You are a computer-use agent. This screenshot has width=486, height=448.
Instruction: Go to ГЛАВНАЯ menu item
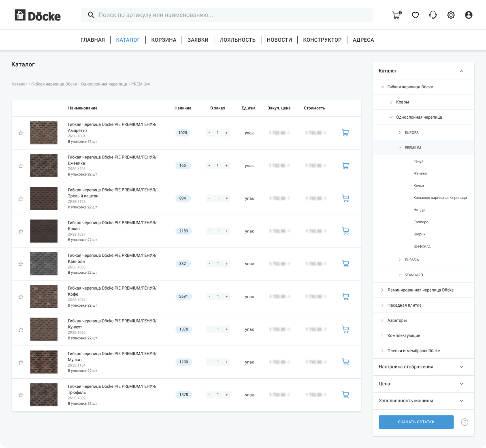click(93, 40)
